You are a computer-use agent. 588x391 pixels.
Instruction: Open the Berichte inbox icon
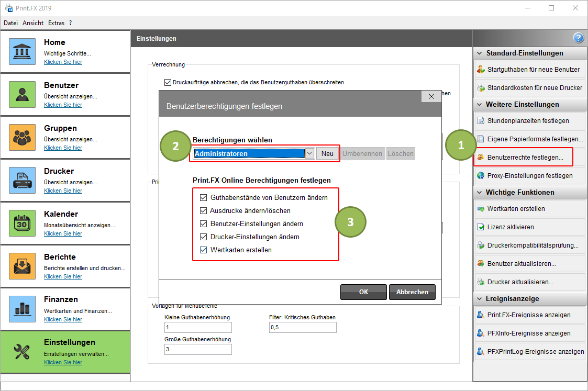22,266
